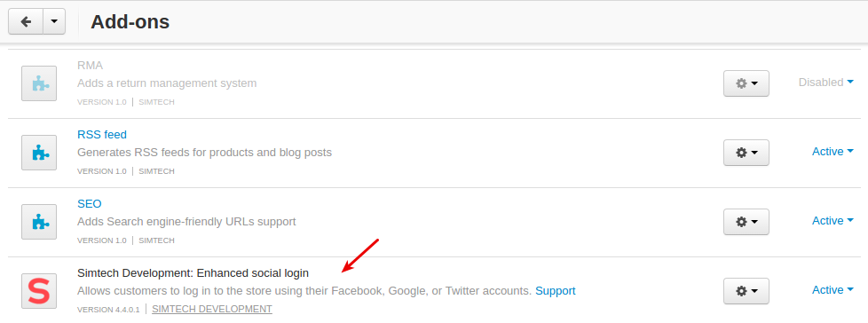This screenshot has height=323, width=868.
Task: Change the Active status of RSS feed
Action: [832, 152]
